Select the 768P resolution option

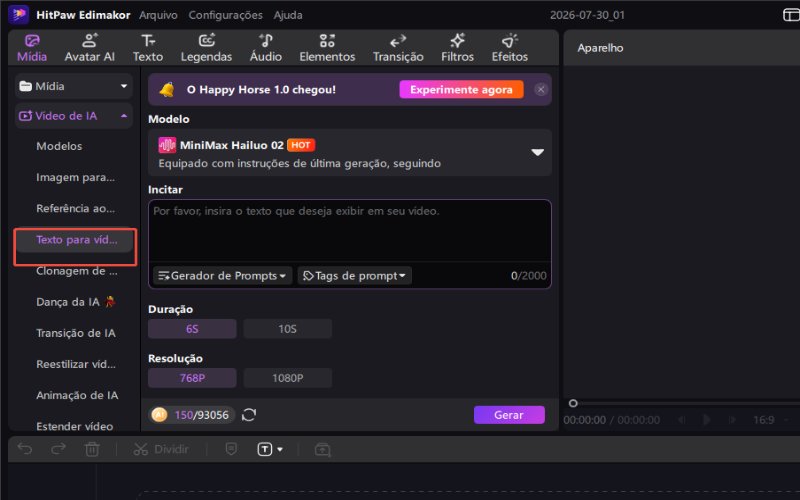pyautogui.click(x=192, y=378)
